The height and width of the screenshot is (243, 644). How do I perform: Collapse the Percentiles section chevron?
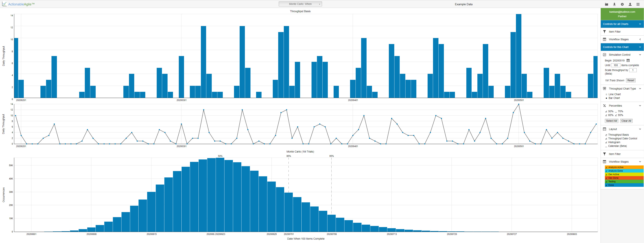coord(640,106)
